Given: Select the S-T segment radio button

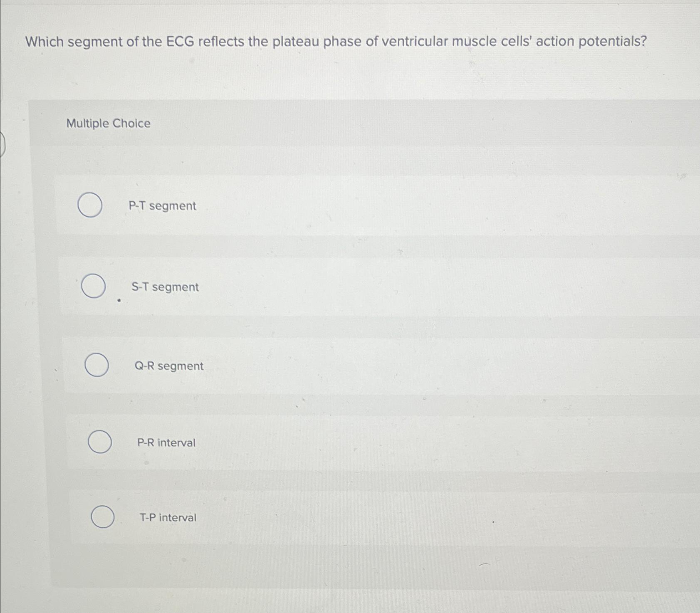Looking at the screenshot, I should 94,286.
